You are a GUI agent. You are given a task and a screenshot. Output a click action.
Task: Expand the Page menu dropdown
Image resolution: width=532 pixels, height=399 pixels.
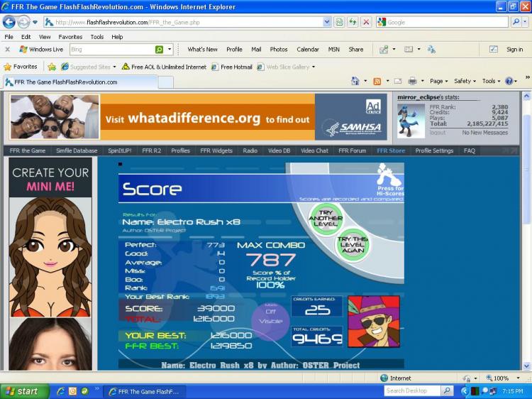(x=438, y=81)
